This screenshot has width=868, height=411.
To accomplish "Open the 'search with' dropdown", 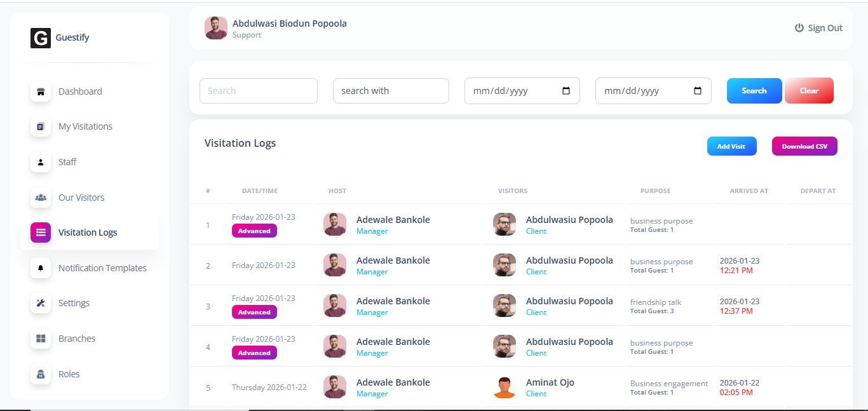I will (391, 91).
